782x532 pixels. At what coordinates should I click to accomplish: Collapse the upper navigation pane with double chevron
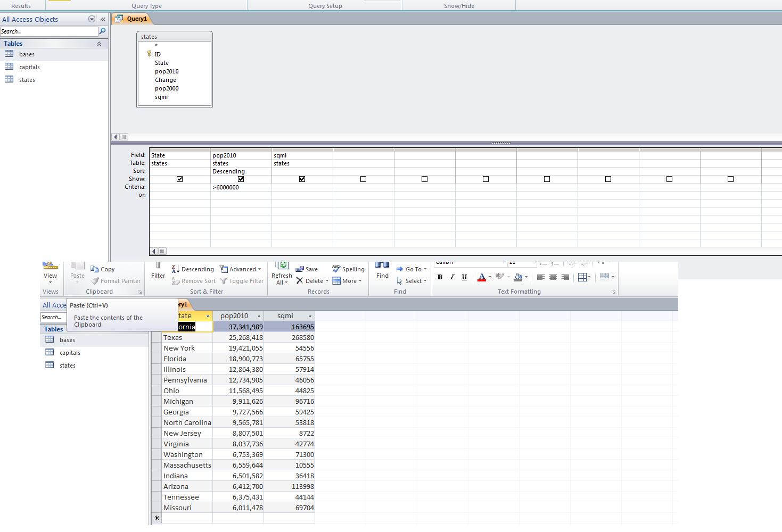pyautogui.click(x=103, y=19)
